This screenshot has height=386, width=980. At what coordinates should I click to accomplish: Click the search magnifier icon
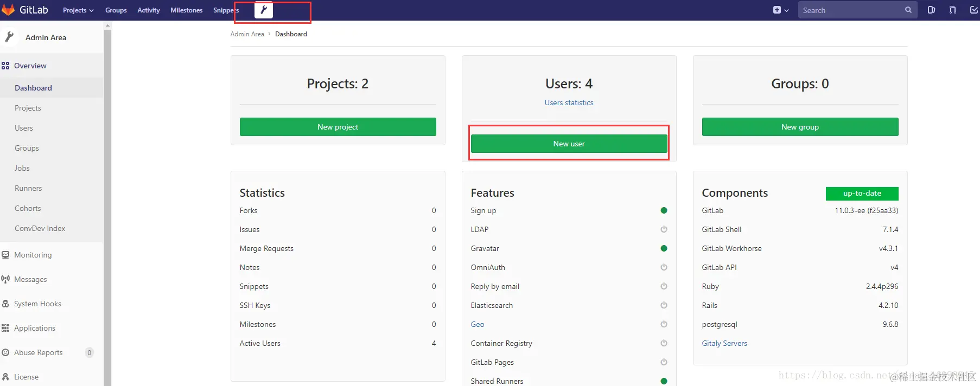tap(908, 10)
